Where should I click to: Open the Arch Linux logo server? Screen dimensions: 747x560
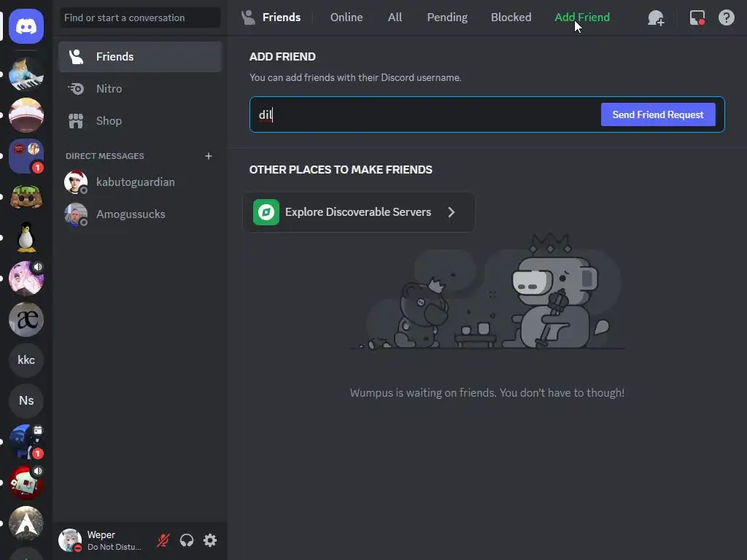click(x=26, y=524)
